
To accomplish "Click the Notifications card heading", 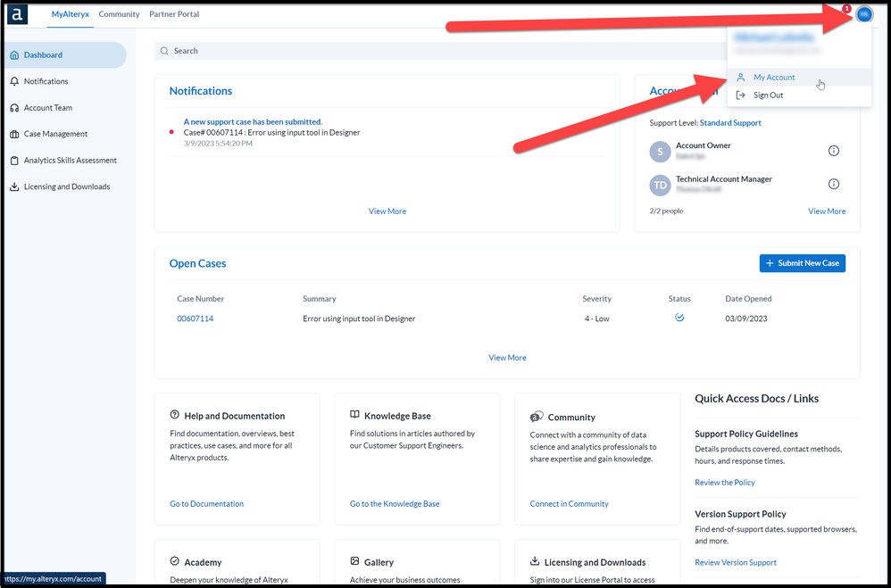I will (x=201, y=91).
